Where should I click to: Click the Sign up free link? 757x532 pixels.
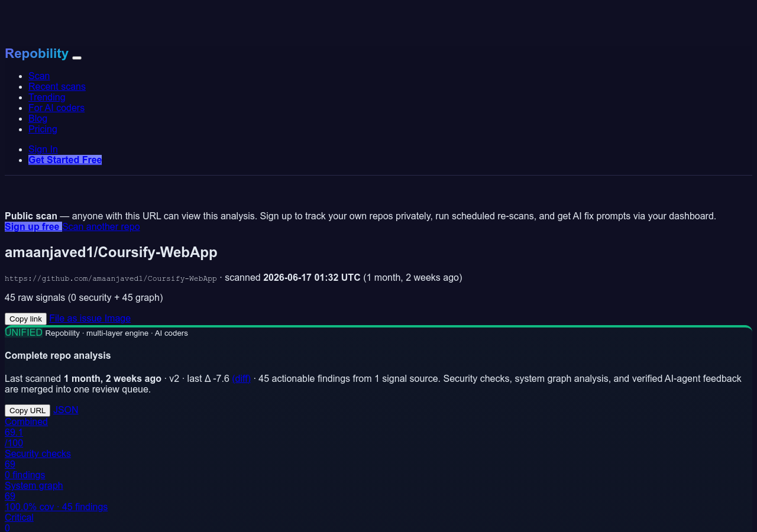tap(33, 226)
